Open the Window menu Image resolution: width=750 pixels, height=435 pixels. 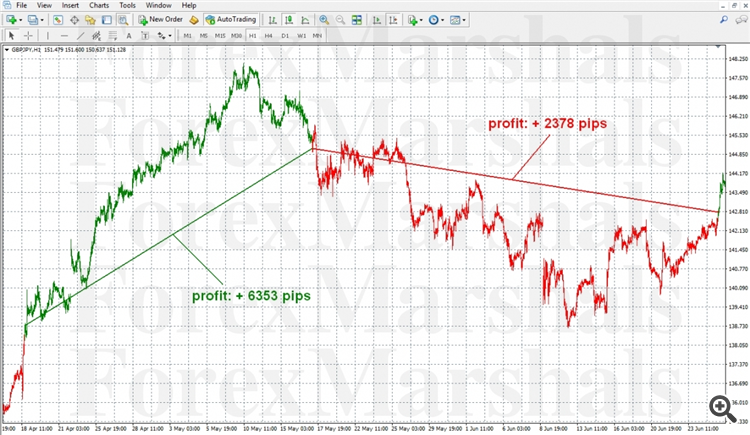click(158, 5)
